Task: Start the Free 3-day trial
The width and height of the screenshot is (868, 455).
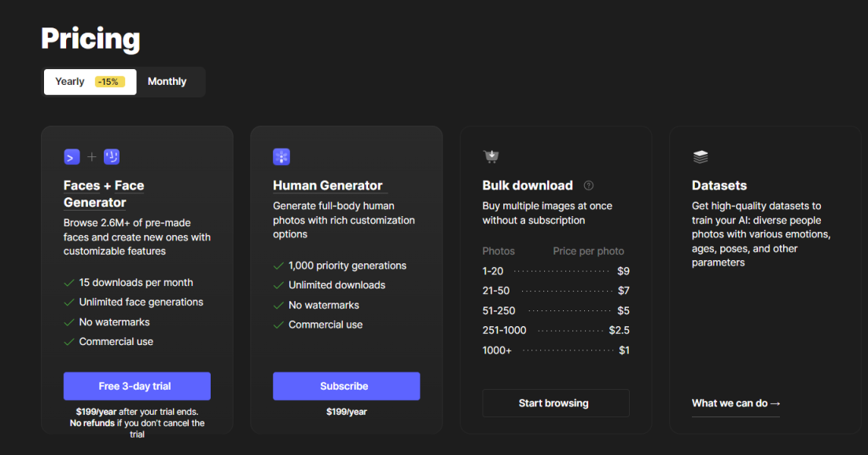Action: click(137, 386)
